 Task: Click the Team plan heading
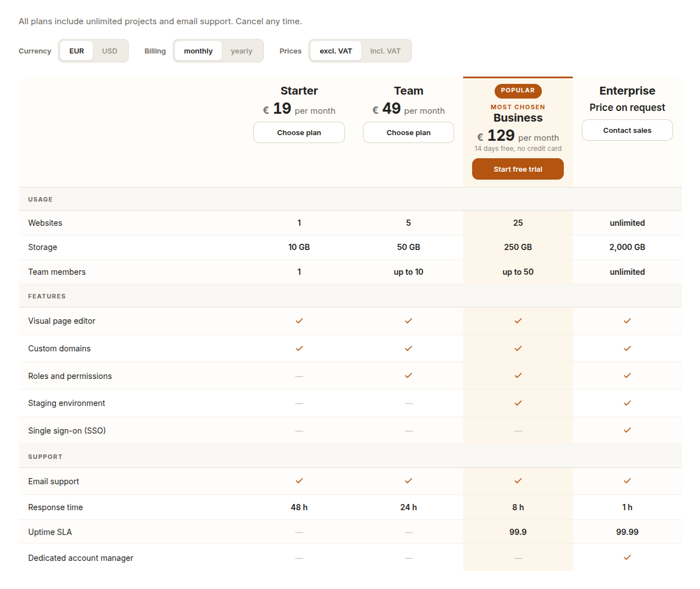(x=409, y=91)
